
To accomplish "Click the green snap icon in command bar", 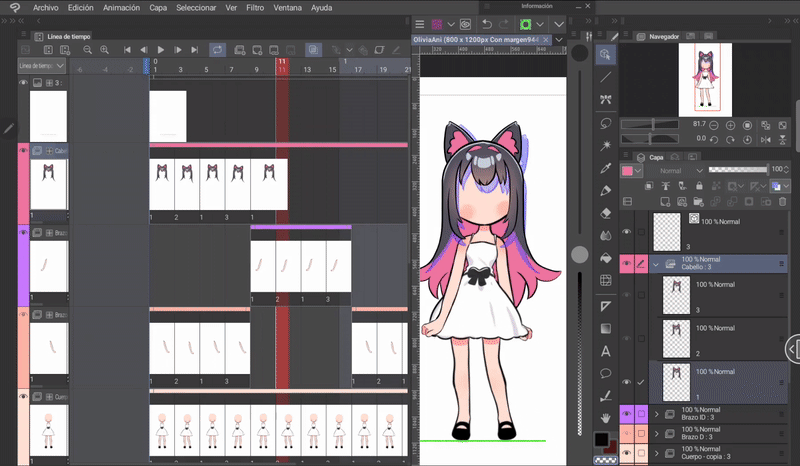I will coord(525,24).
